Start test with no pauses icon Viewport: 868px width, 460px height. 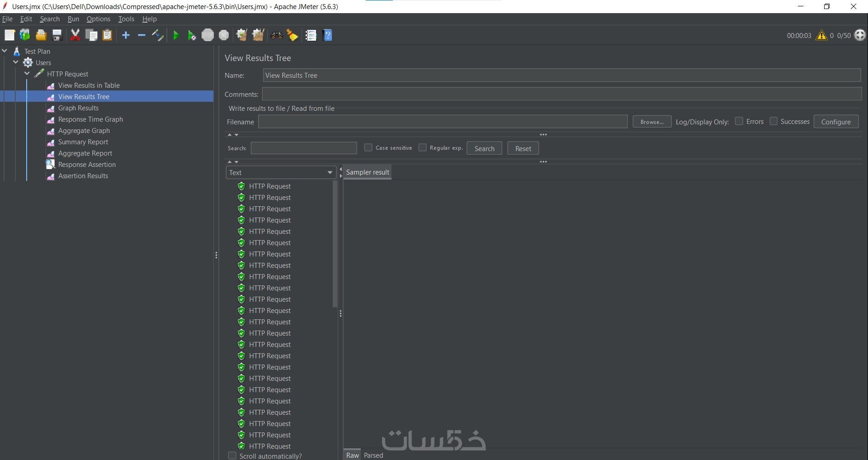pos(192,35)
